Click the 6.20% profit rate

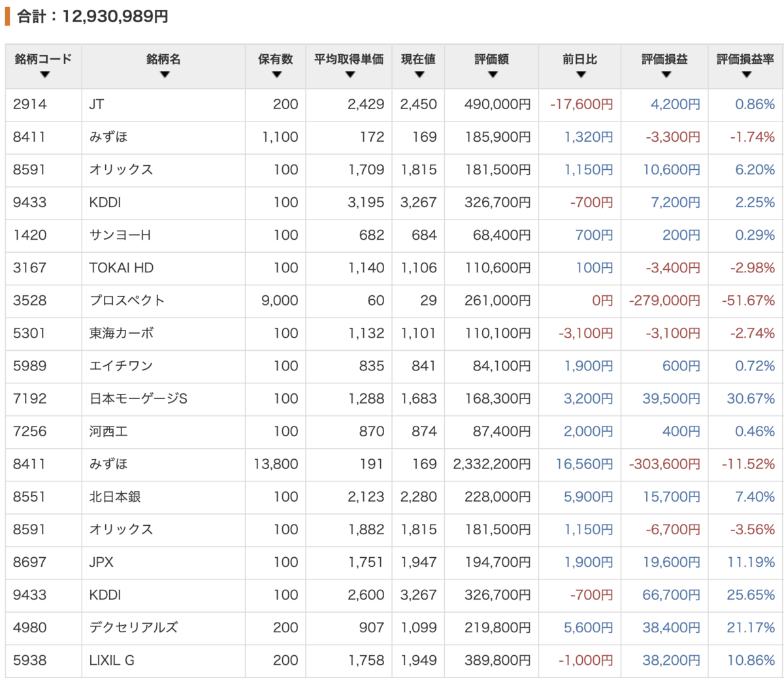pos(755,170)
